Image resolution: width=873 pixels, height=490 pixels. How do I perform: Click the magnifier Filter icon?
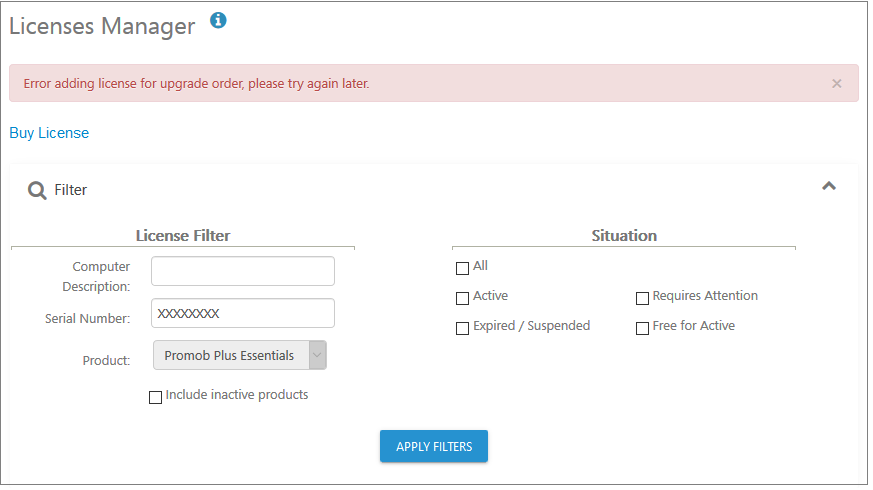pyautogui.click(x=37, y=190)
